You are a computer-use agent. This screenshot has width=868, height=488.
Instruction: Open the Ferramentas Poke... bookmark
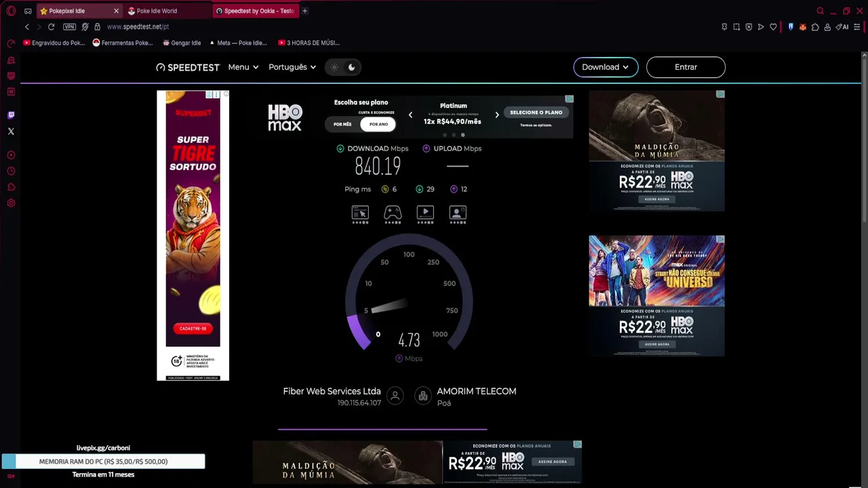[x=123, y=43]
